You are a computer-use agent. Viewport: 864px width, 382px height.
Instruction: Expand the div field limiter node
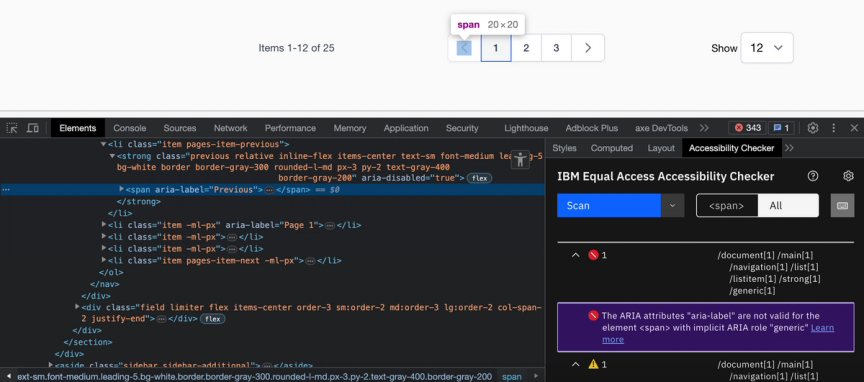click(77, 307)
